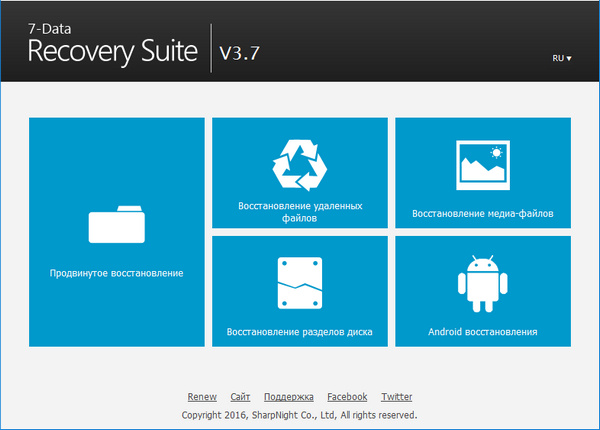Choose 'Восстановление удаленных файлов' label
600x430 pixels.
[x=300, y=212]
